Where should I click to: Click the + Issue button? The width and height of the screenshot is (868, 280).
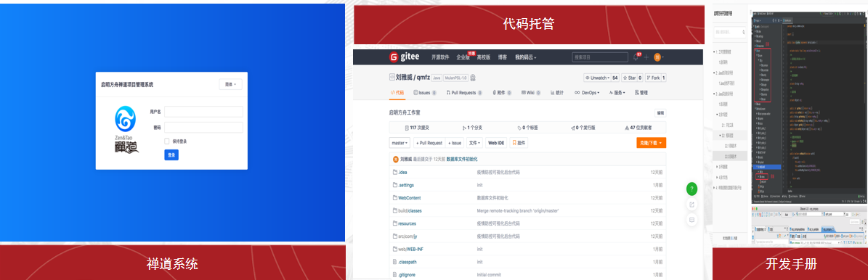click(x=455, y=143)
